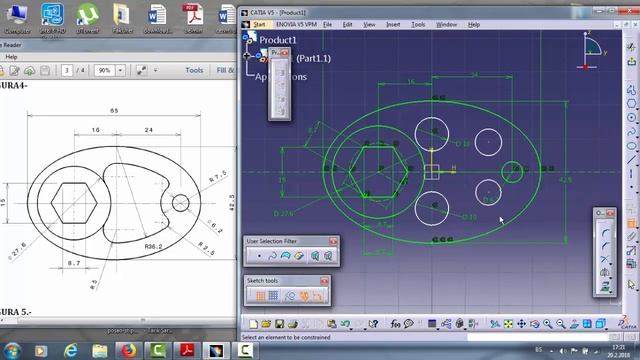Click the Undo icon in CATIA toolbar
640x360 pixels.
point(345,324)
